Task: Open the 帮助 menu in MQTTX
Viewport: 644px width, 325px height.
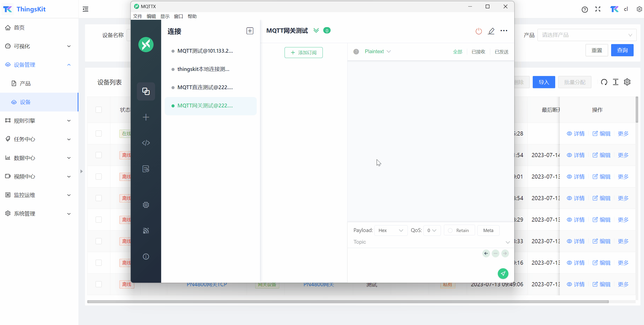Action: tap(192, 16)
